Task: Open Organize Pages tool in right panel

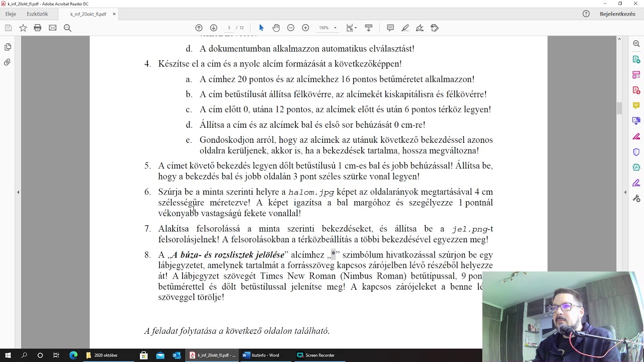Action: pos(636,75)
